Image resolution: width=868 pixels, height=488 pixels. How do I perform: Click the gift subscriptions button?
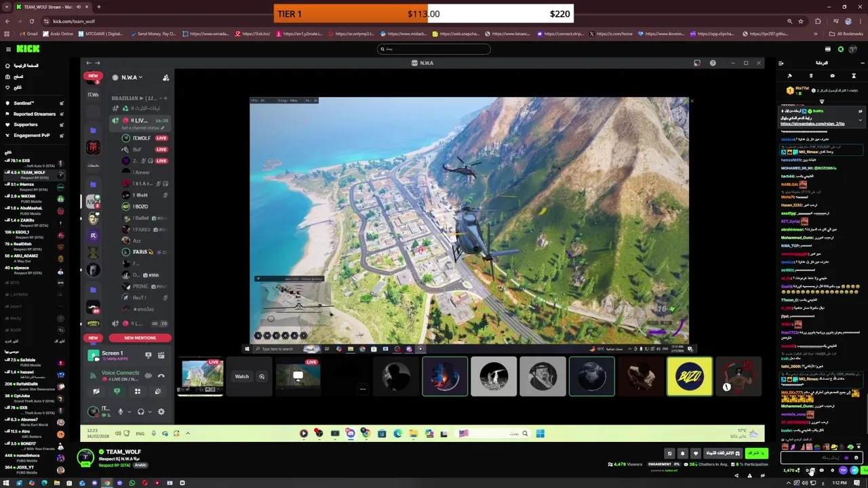click(x=723, y=453)
